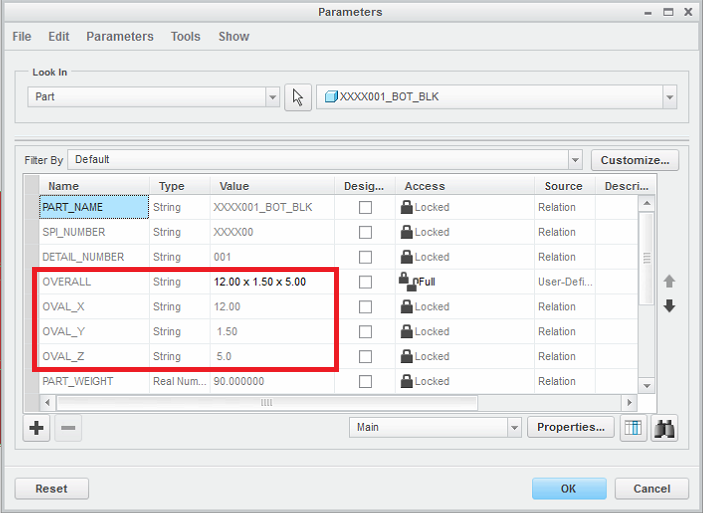Image resolution: width=703 pixels, height=513 pixels.
Task: Toggle Designate checkbox for OVAL_Z
Action: click(365, 356)
